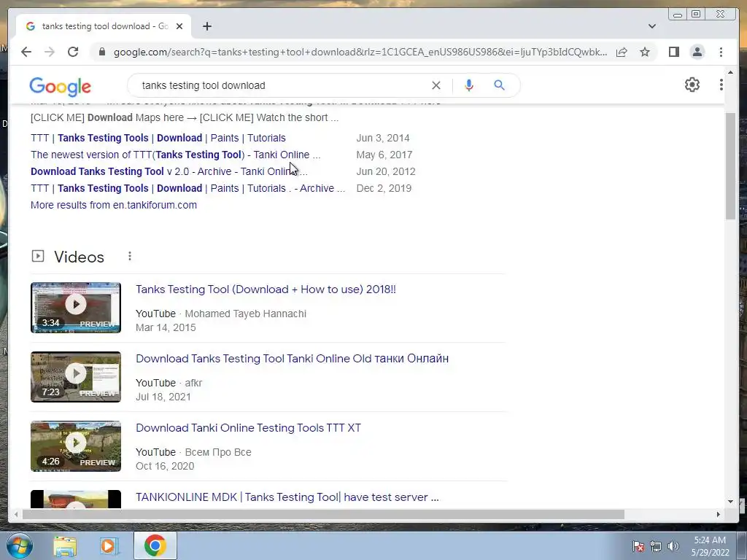Click the horizontal scroll right arrow
747x560 pixels.
(x=719, y=514)
